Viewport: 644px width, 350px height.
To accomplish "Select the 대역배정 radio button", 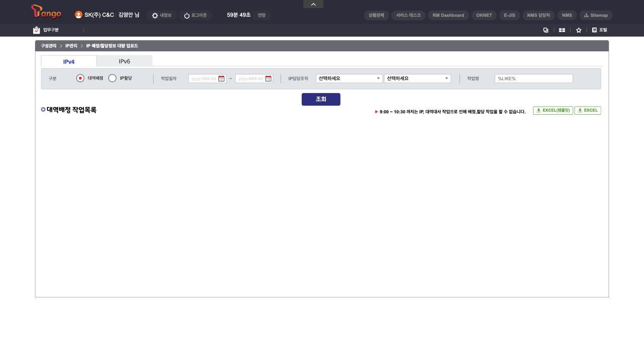I will point(80,78).
